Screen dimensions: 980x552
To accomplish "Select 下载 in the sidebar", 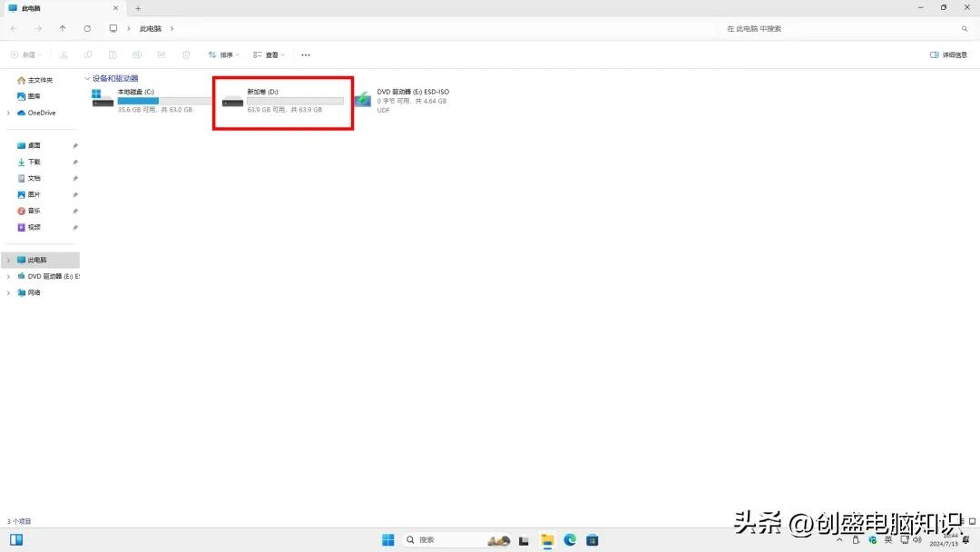I will point(34,162).
